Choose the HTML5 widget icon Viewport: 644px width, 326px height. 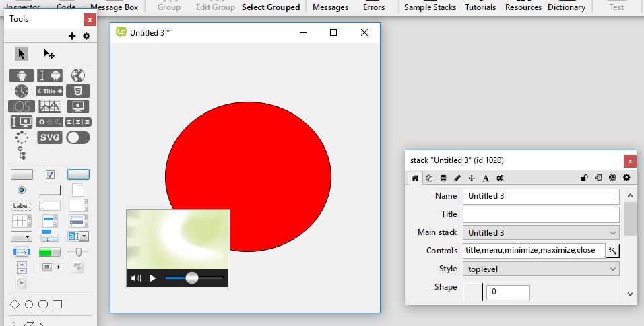pos(78,91)
